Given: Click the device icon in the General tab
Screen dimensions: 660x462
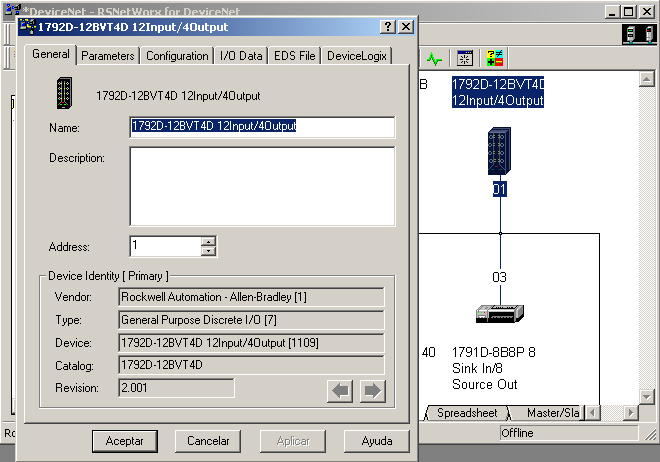Looking at the screenshot, I should pos(64,93).
